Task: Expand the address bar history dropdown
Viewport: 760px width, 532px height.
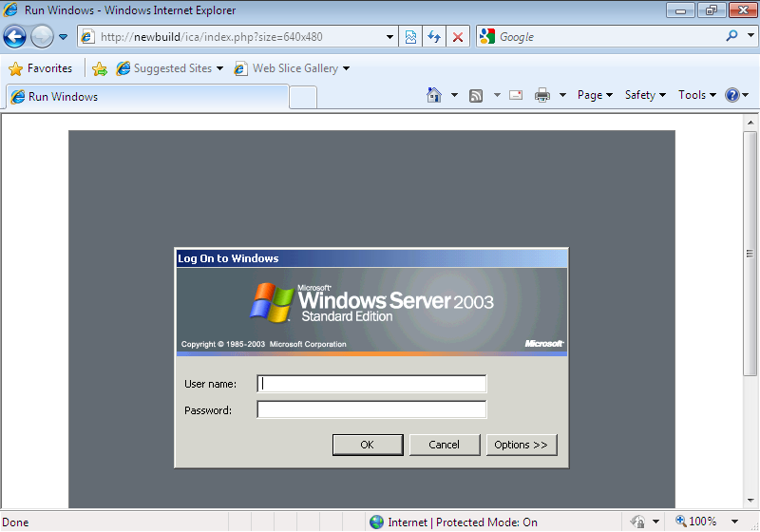Action: click(389, 37)
